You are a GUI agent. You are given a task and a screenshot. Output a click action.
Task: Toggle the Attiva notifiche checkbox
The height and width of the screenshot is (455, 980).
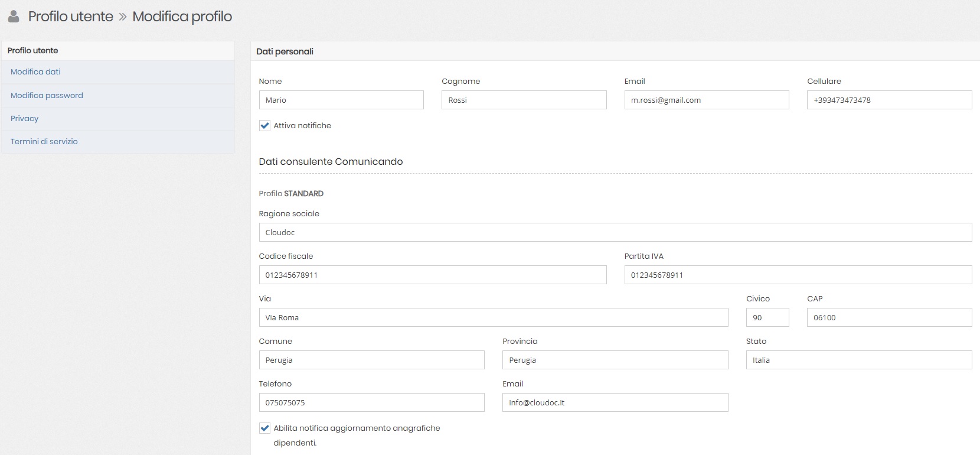265,126
